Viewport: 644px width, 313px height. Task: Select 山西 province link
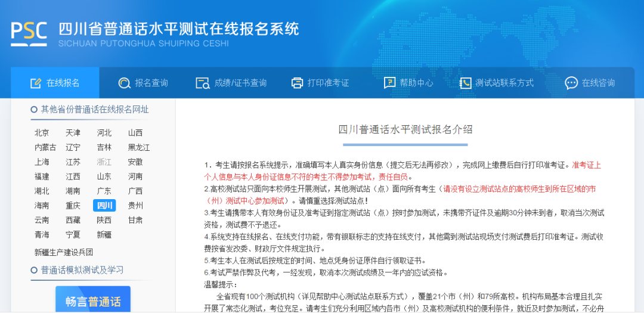coord(135,133)
